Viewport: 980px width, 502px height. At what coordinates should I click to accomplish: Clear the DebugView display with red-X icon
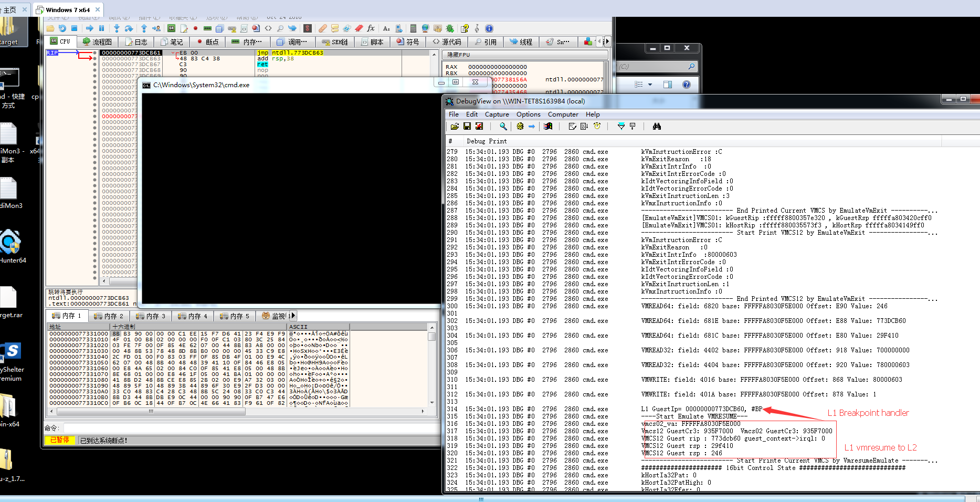click(x=479, y=127)
